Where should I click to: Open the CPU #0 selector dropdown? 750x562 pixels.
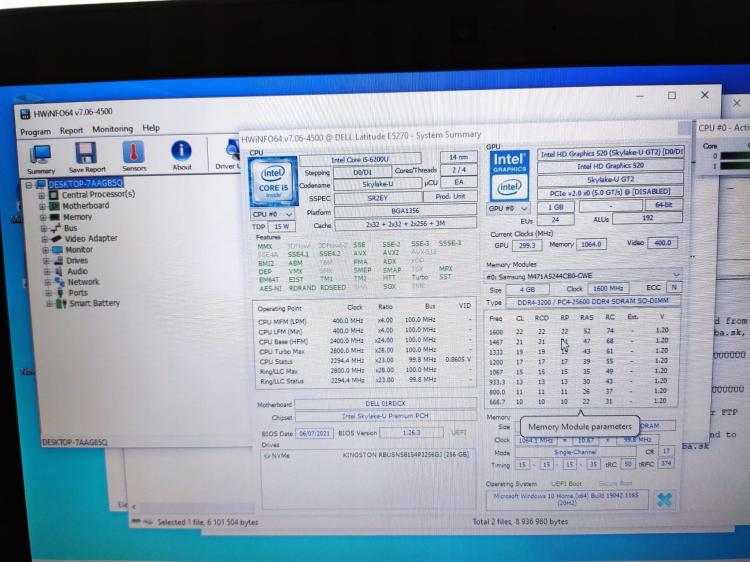[x=273, y=214]
